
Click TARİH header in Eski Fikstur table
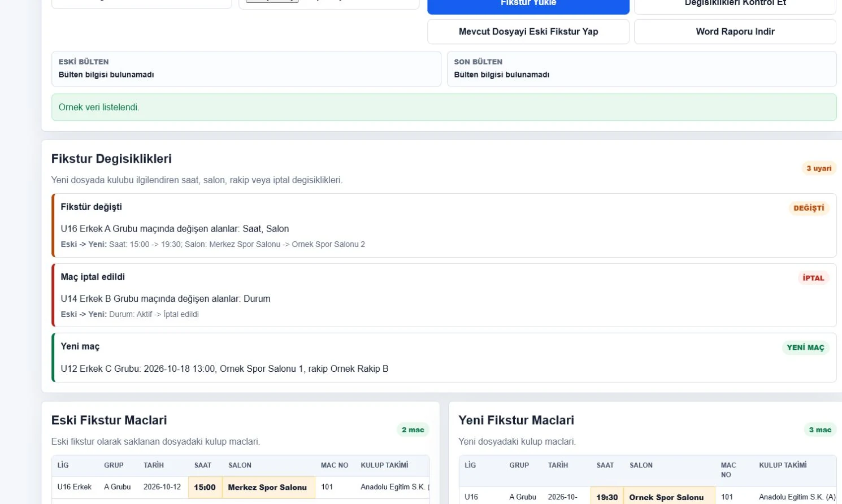pos(154,466)
